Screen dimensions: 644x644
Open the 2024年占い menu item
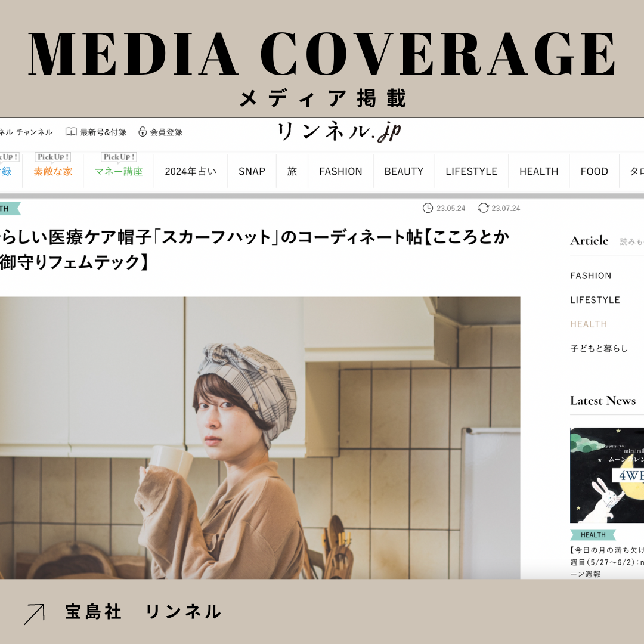[x=191, y=172]
